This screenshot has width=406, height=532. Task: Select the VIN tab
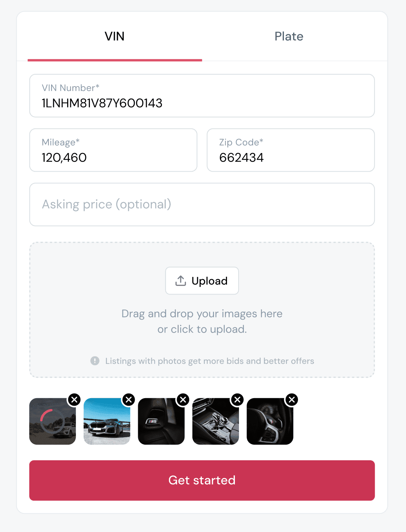(115, 36)
